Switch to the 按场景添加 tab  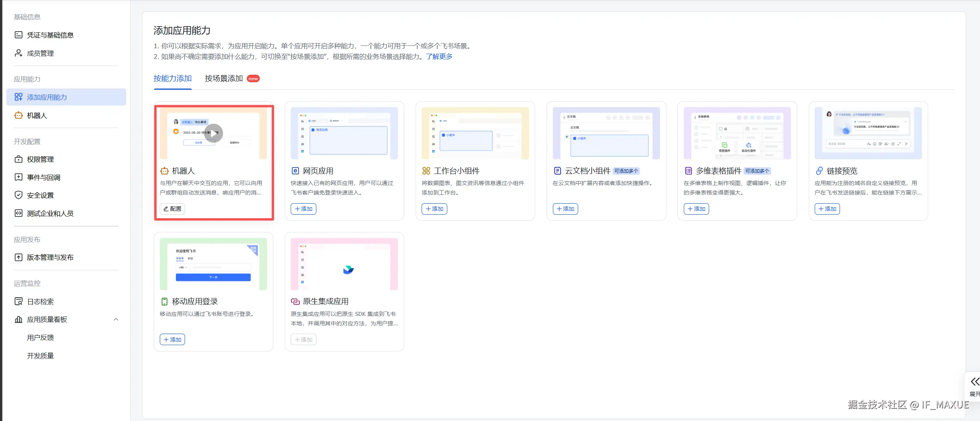tap(224, 78)
